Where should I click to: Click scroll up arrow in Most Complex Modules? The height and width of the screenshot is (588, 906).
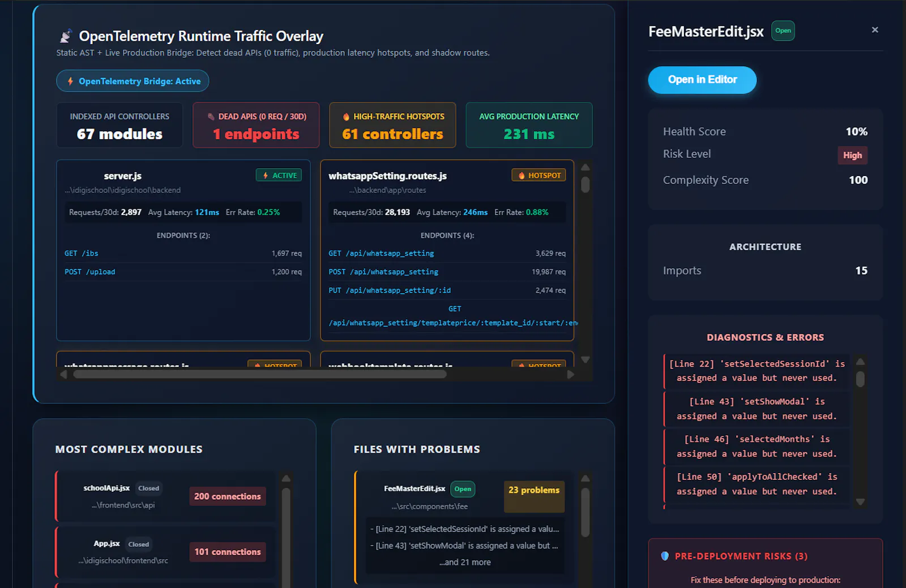[x=286, y=478]
